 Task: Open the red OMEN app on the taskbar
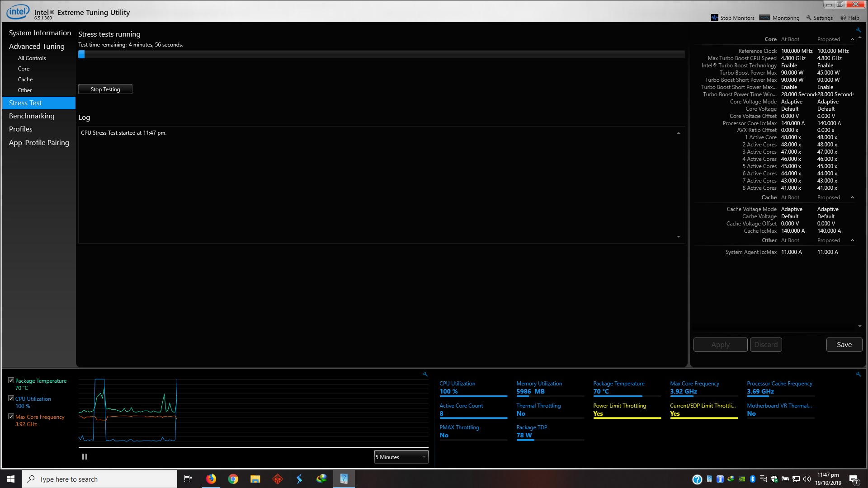point(278,479)
